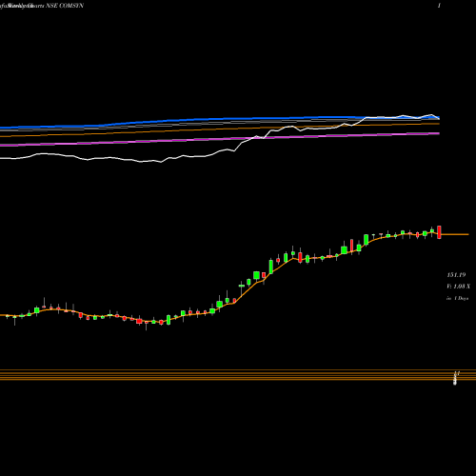Click the V: 1.03 X volume label

[458, 287]
